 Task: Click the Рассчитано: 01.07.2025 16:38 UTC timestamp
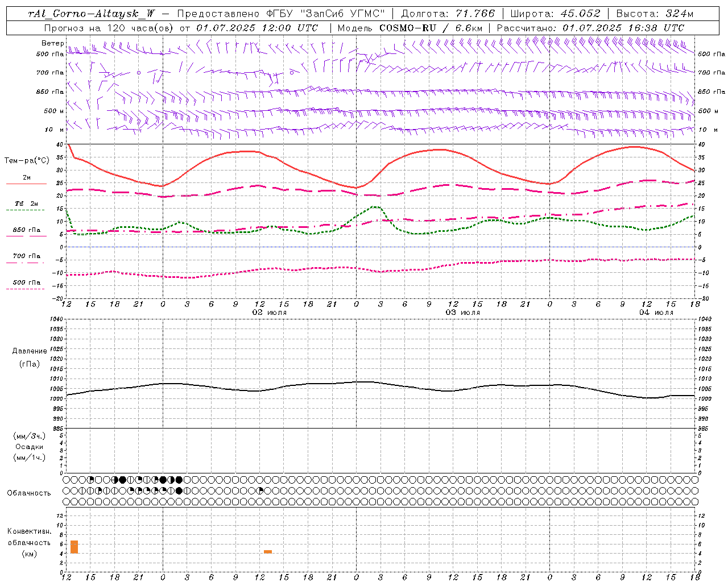(x=591, y=28)
